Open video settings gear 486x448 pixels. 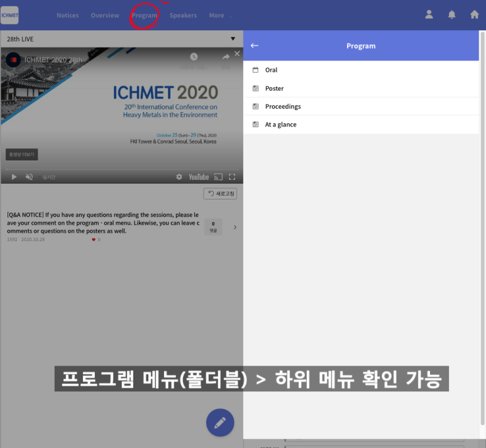click(x=179, y=177)
